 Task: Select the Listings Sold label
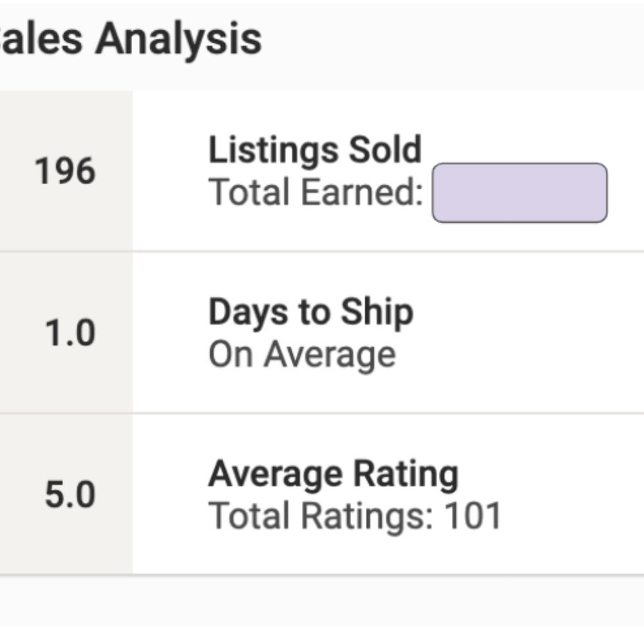pos(315,149)
